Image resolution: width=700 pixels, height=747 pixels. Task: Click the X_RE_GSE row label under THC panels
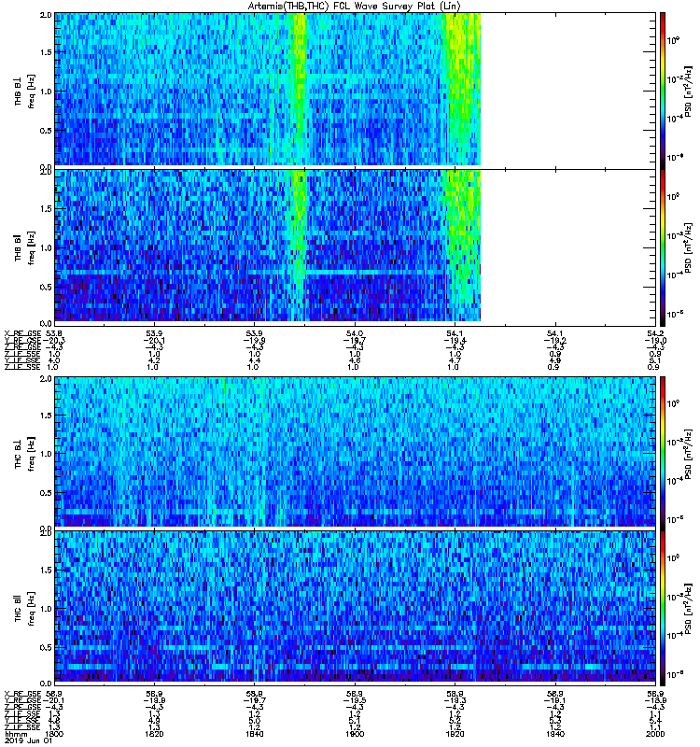[22, 694]
